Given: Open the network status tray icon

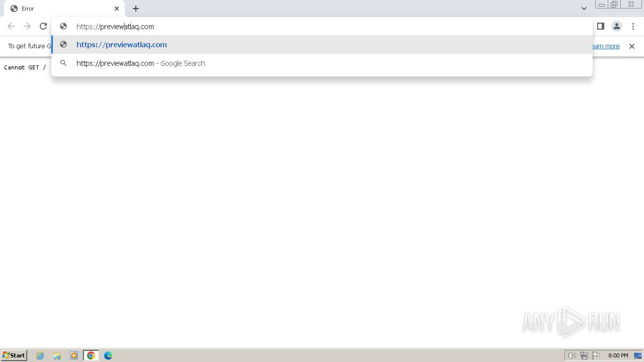Looking at the screenshot, I should 584,355.
